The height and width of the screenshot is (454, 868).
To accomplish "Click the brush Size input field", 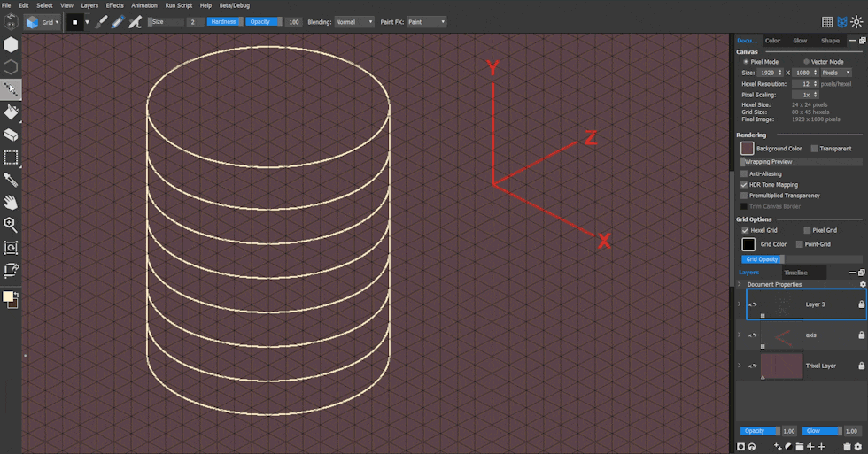I will coord(193,21).
